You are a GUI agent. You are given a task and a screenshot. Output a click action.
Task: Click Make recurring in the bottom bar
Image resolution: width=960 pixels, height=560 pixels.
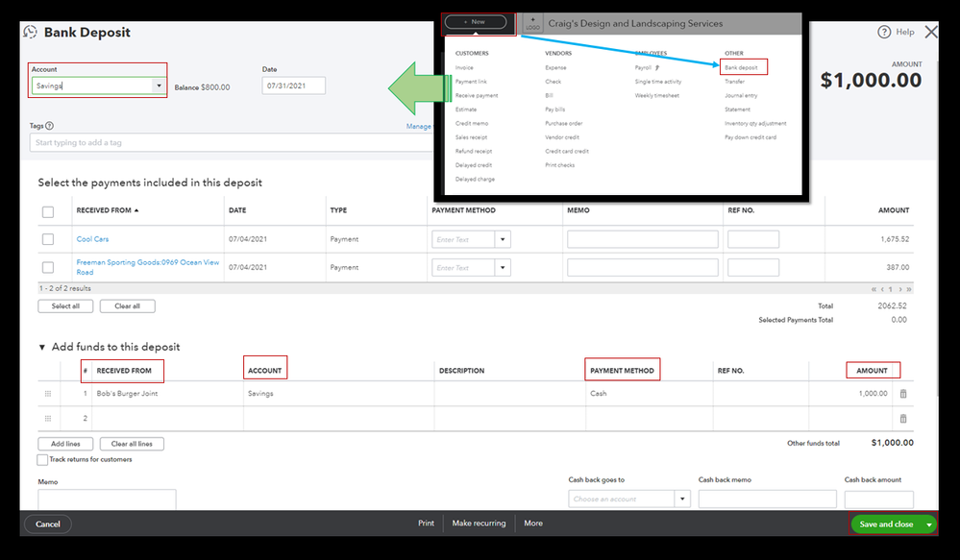click(479, 523)
